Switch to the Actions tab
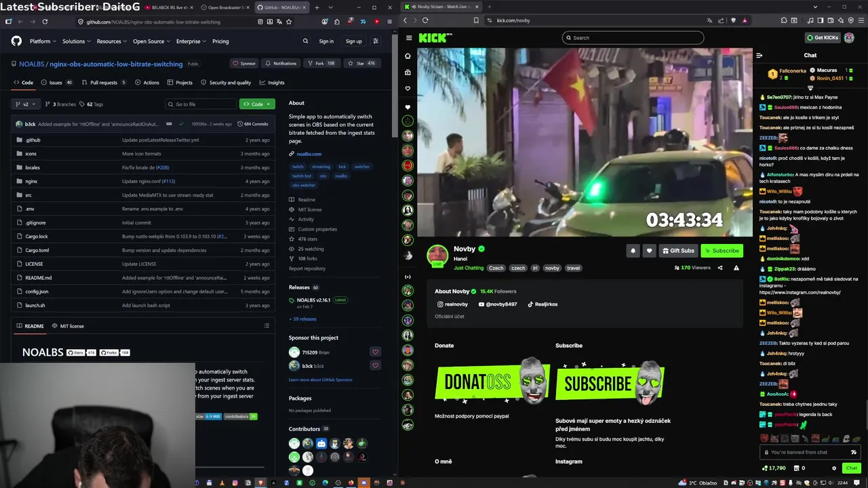This screenshot has height=488, width=868. pyautogui.click(x=146, y=83)
